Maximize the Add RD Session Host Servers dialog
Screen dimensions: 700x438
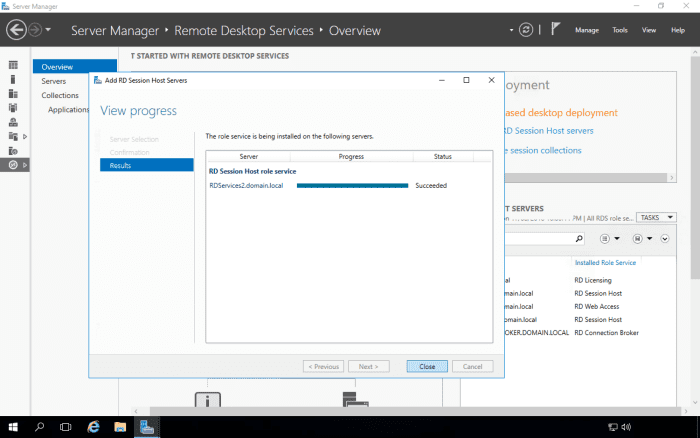[x=466, y=80]
